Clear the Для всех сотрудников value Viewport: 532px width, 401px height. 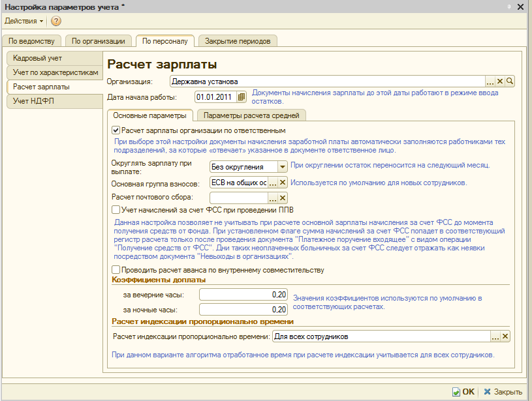point(505,336)
